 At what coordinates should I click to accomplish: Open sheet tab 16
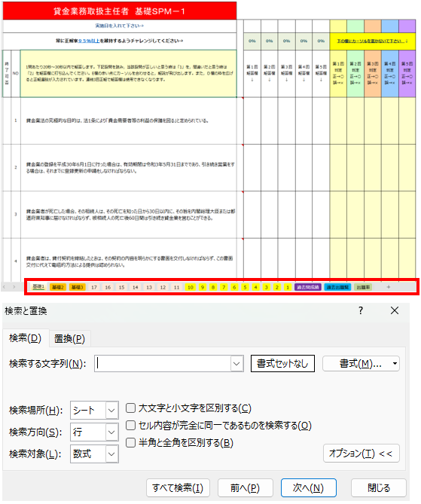(108, 287)
